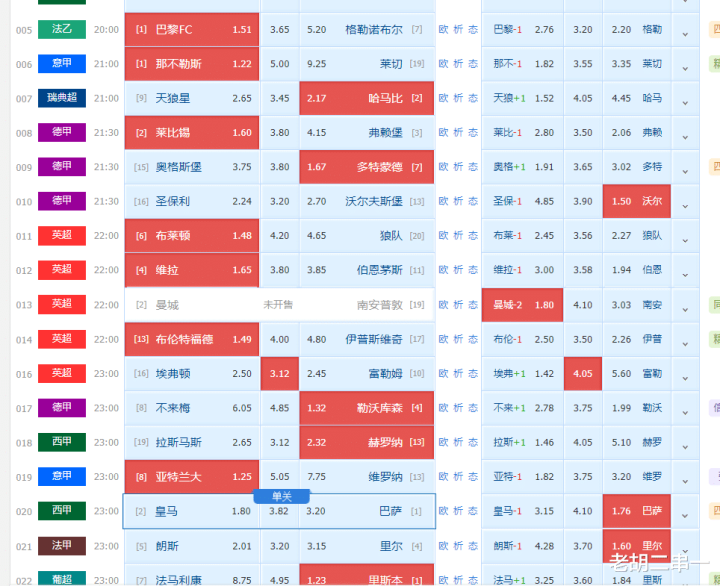
Task: Click the 意甲 league badge on row 006
Action: 62,63
